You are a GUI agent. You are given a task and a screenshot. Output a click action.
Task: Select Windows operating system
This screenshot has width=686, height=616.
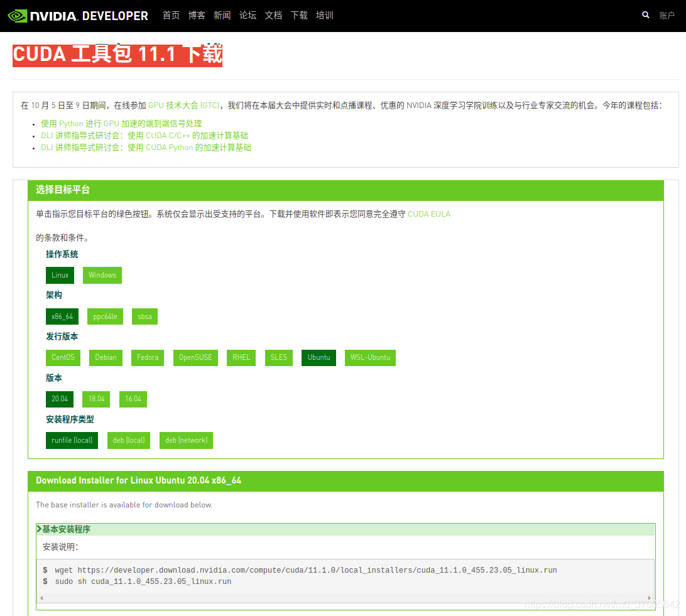(102, 275)
